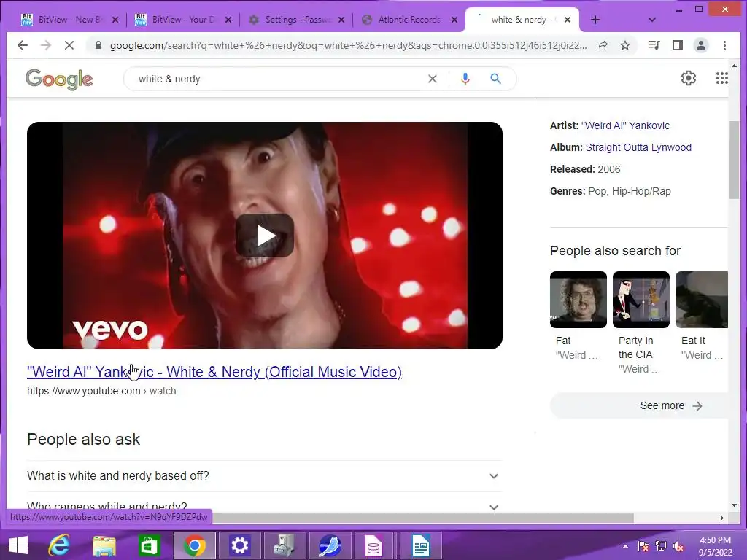Open the Chrome three-dot menu

pyautogui.click(x=724, y=45)
